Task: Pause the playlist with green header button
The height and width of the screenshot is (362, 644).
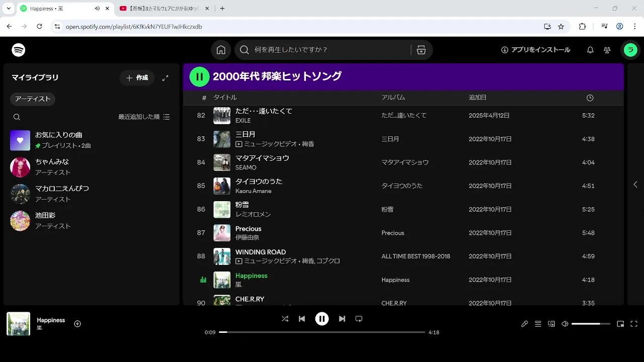Action: click(x=199, y=76)
